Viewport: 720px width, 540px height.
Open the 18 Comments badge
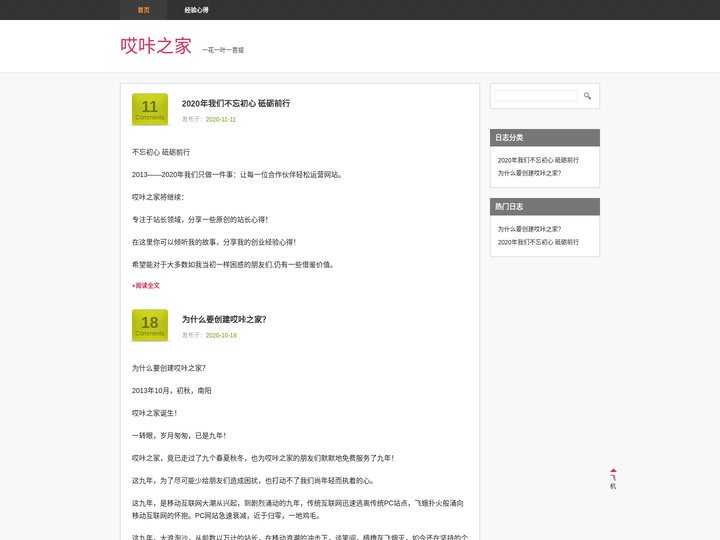(x=150, y=326)
